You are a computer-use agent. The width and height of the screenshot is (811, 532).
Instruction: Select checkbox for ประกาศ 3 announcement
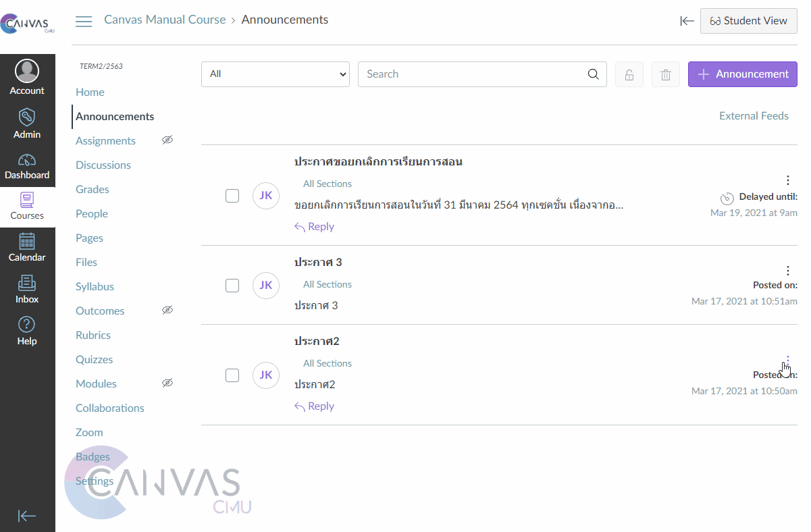(x=232, y=285)
